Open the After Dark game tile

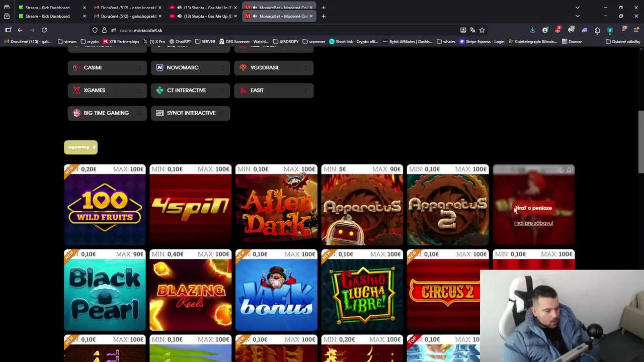pos(276,205)
